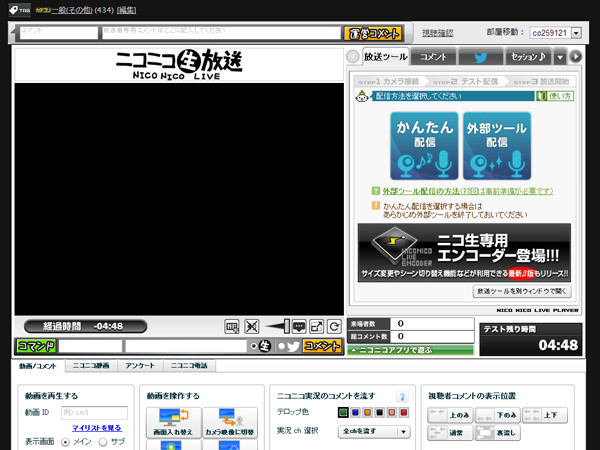Image resolution: width=600 pixels, height=450 pixels.
Task: Pick the black telop color swatch
Action: point(380,412)
